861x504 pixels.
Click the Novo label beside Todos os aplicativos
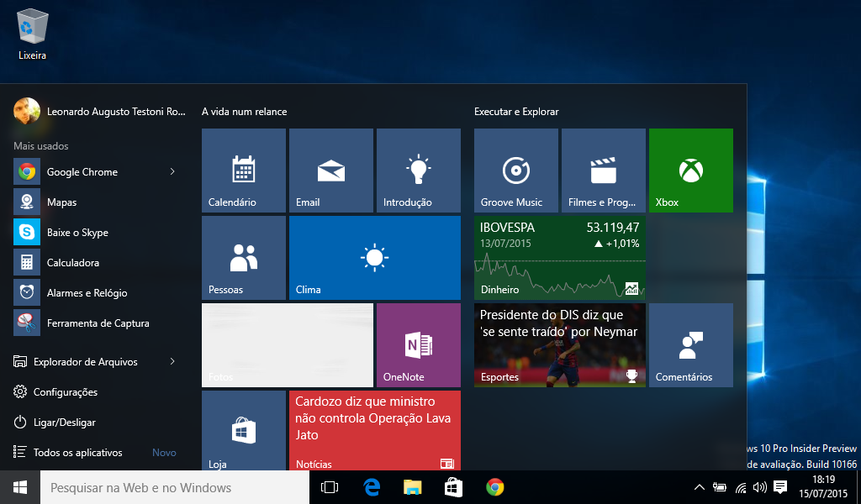[164, 453]
